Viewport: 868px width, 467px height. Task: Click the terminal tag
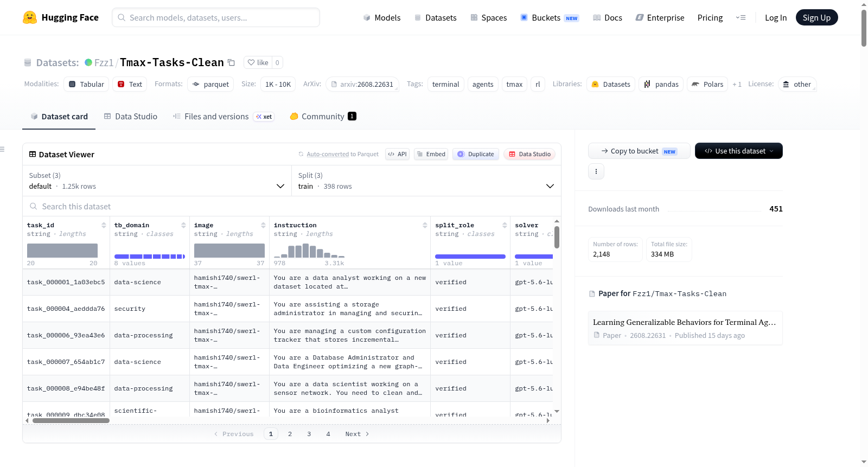[x=445, y=84]
